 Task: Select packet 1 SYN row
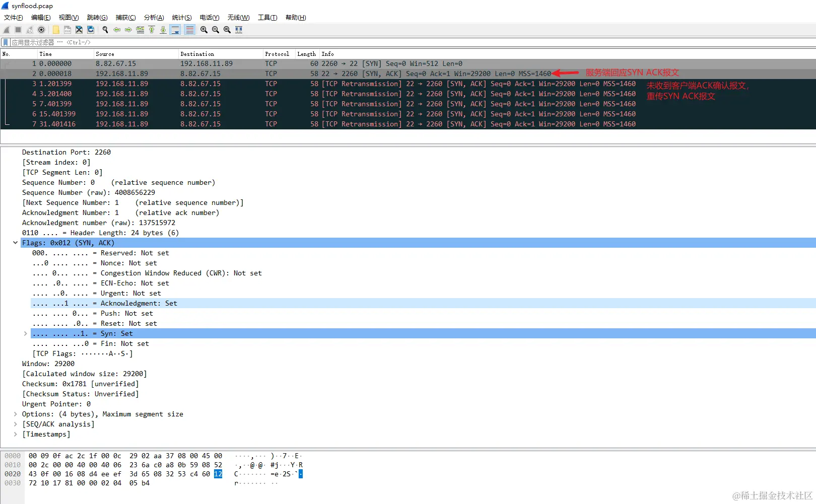[x=408, y=63]
